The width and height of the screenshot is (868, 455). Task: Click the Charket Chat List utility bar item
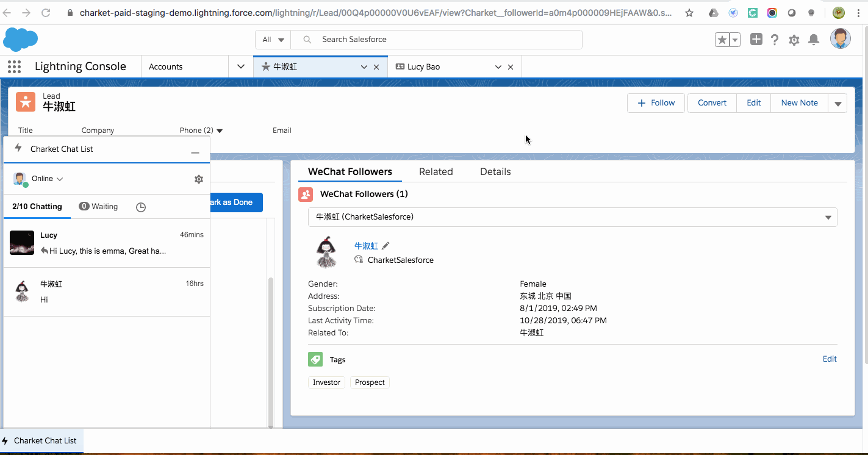[41, 440]
